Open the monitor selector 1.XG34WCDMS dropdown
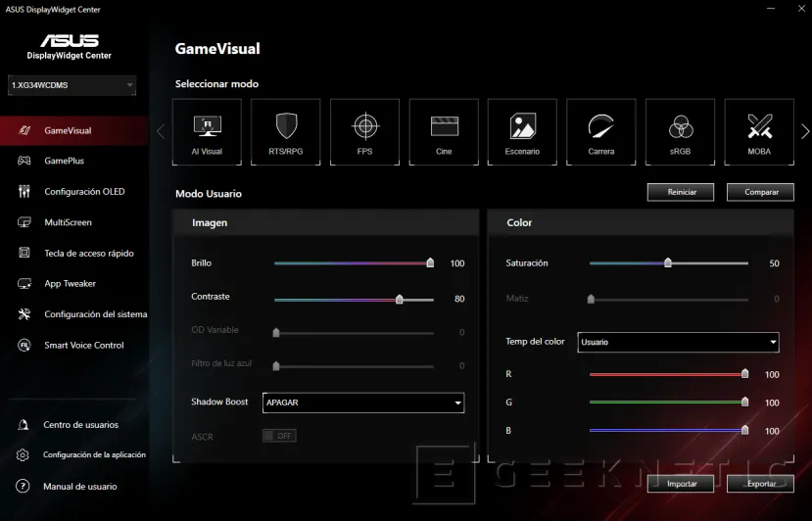Viewport: 812px width, 521px height. pos(72,85)
